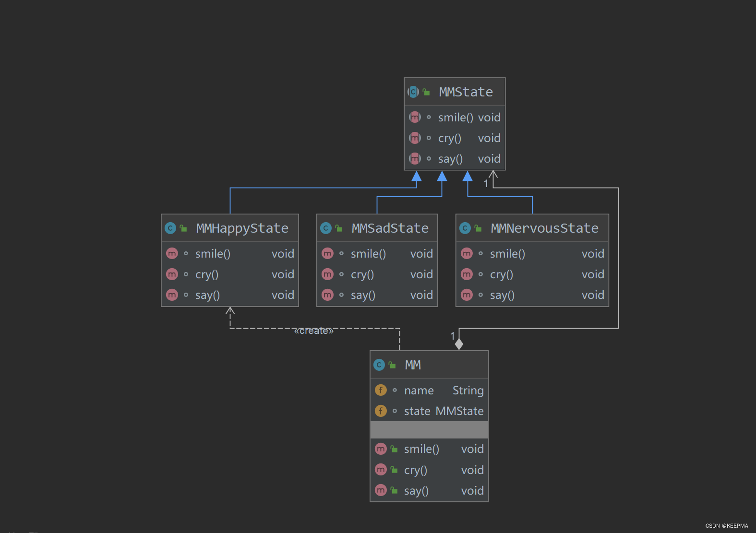This screenshot has width=756, height=533.
Task: Click the MMState class icon
Action: tap(413, 92)
